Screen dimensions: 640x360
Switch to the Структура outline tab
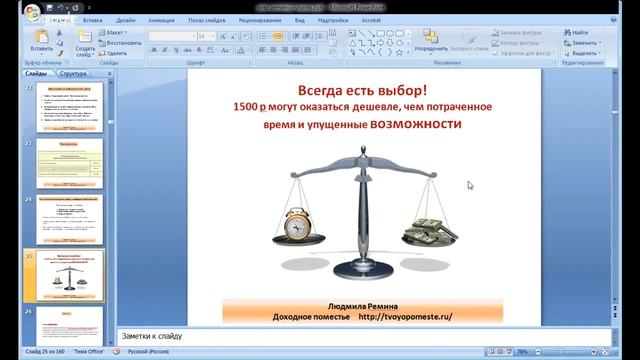[x=73, y=73]
